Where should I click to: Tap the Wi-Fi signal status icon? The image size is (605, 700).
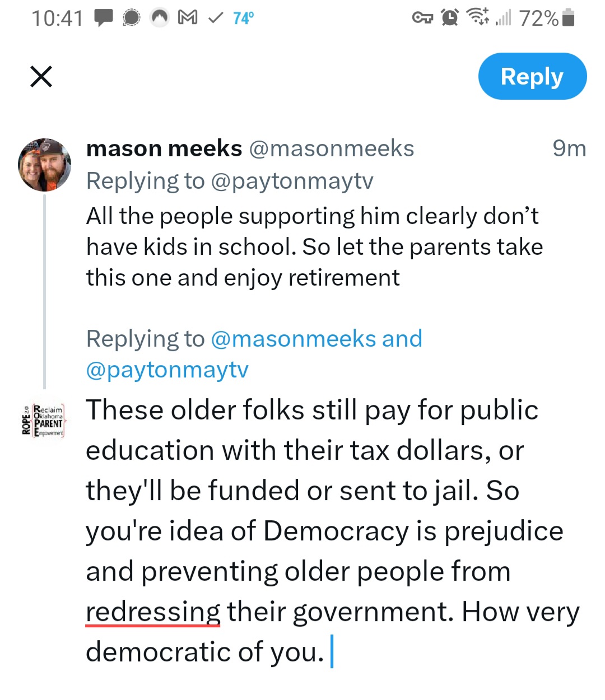(x=478, y=17)
